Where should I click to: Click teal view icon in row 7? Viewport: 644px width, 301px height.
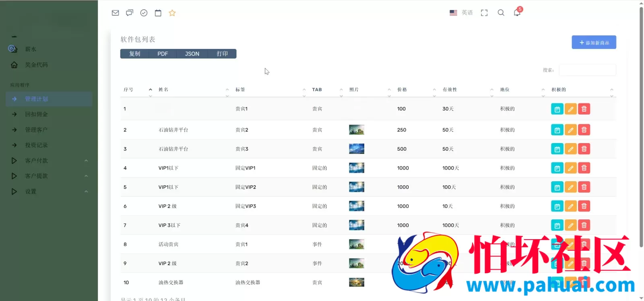click(557, 225)
